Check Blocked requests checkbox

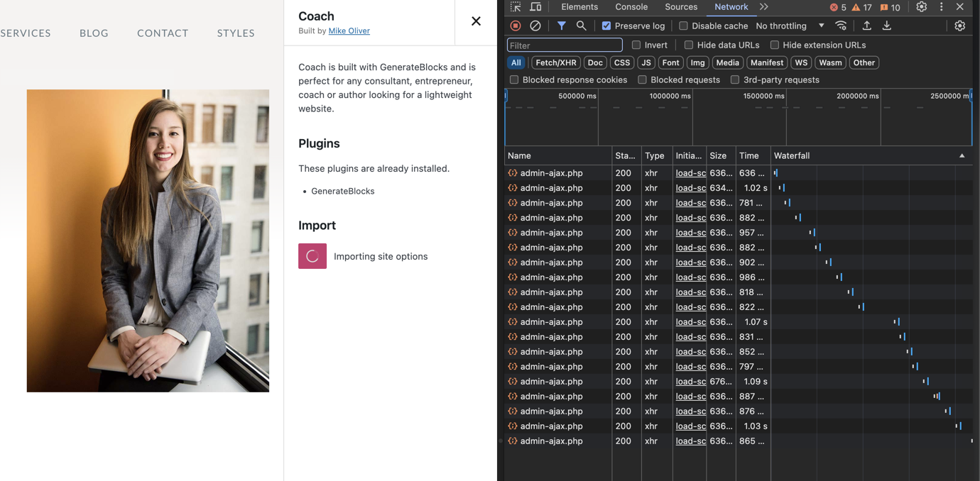tap(642, 79)
